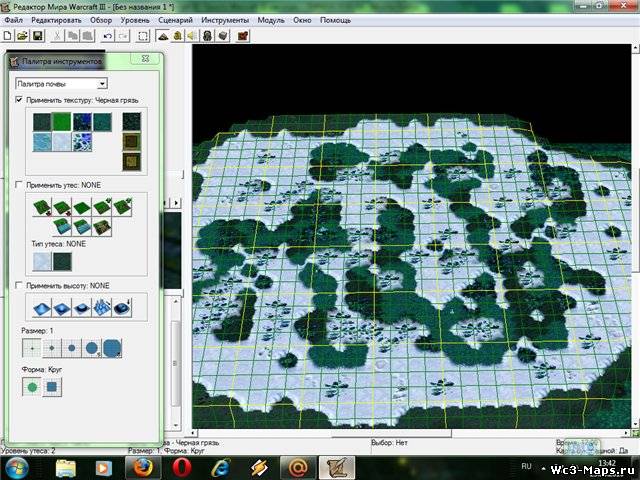Click the Undo arrow in the toolbar
Screen dimensions: 640x480
pos(106,36)
